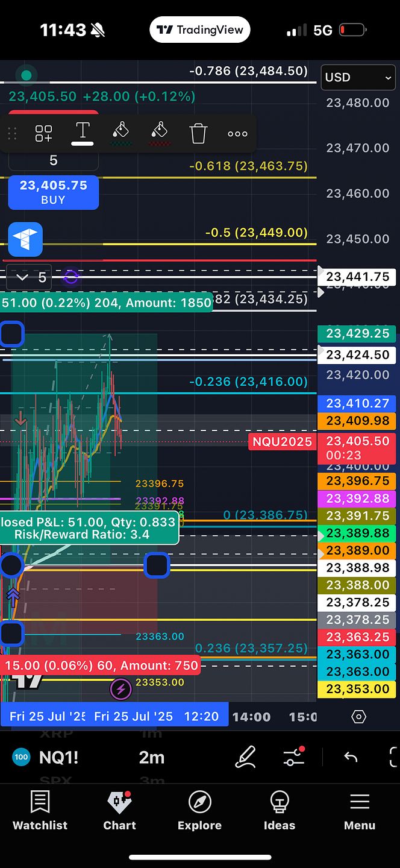Undo last action arrow icon
Screen dimensions: 400x868
(351, 757)
